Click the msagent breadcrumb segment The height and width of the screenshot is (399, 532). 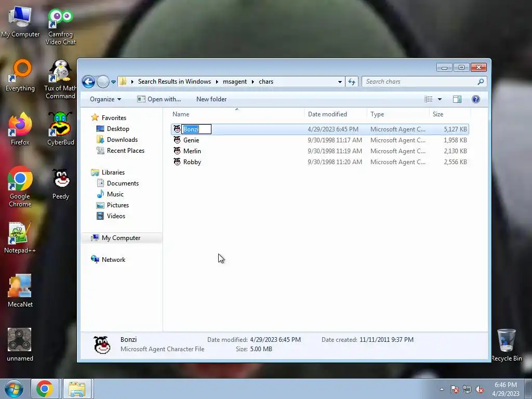tap(235, 82)
